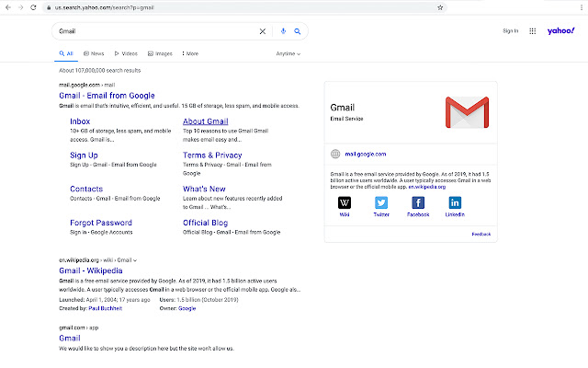Viewport: 588px width, 368px height.
Task: Select the Videos tab
Action: coord(126,53)
